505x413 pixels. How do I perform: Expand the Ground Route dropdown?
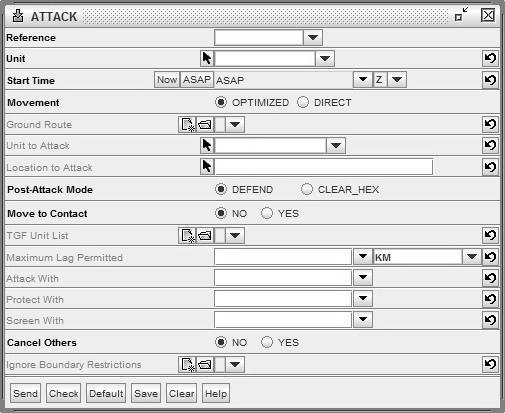(x=235, y=124)
